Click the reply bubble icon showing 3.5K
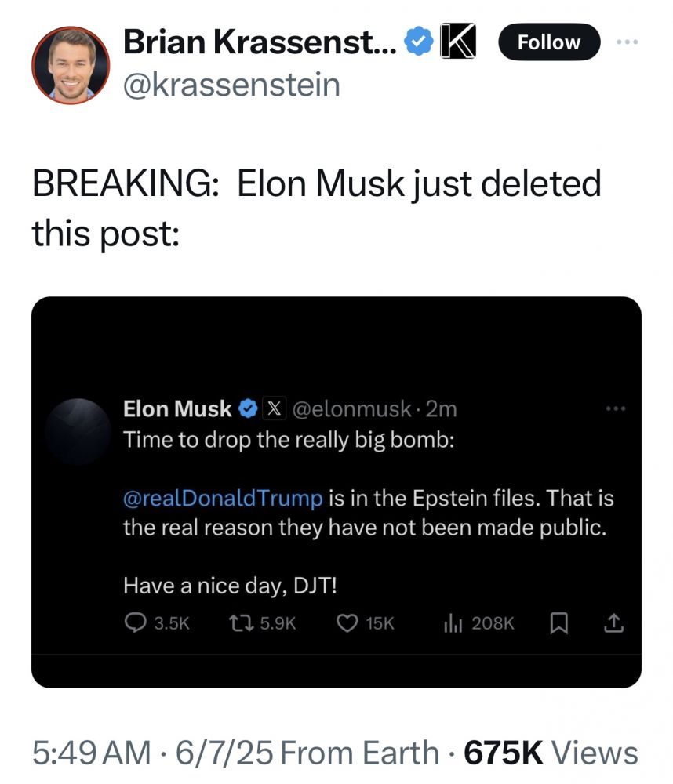 pos(135,623)
